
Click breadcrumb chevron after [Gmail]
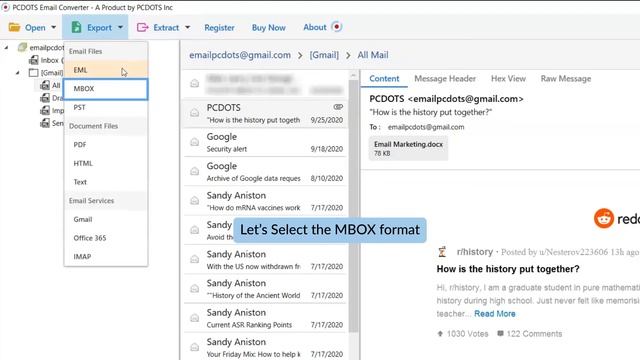pyautogui.click(x=348, y=55)
